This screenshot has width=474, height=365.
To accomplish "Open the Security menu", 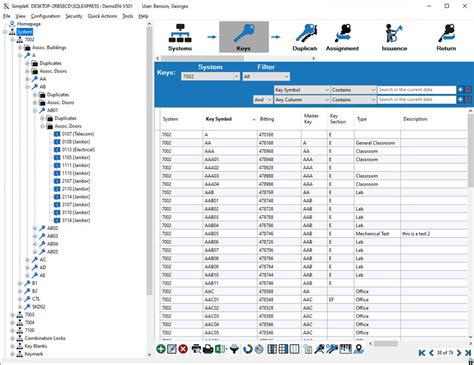I will tap(74, 16).
